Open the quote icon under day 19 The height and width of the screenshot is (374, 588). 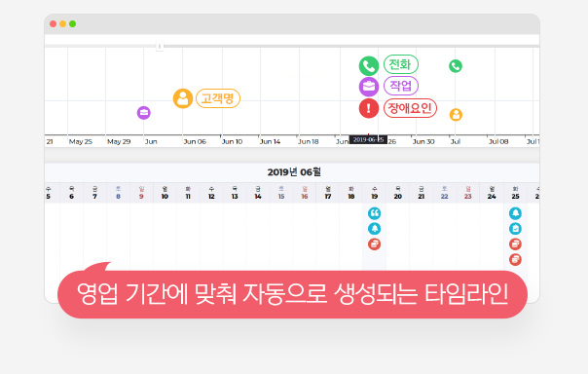tap(374, 213)
